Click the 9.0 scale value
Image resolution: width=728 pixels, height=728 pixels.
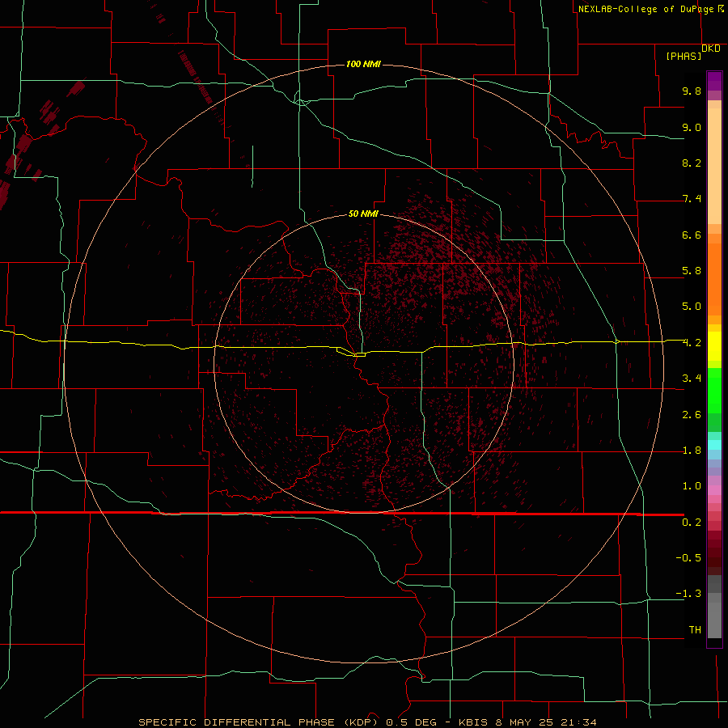[692, 127]
